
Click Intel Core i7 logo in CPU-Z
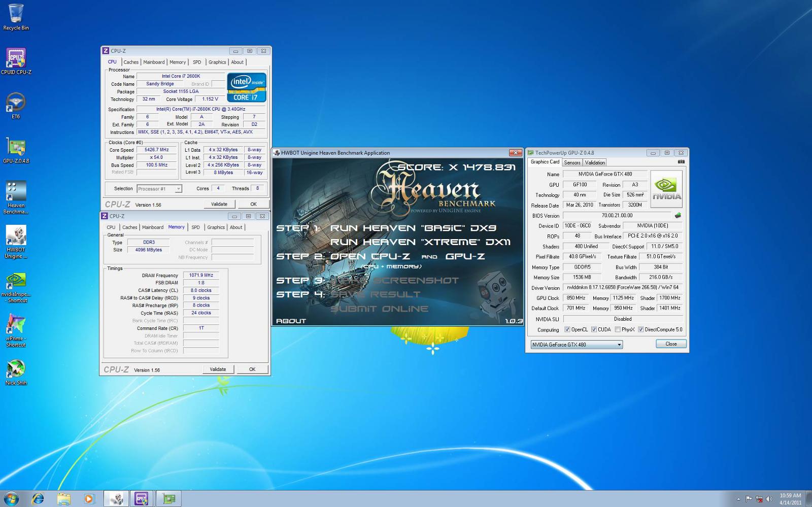[x=247, y=88]
